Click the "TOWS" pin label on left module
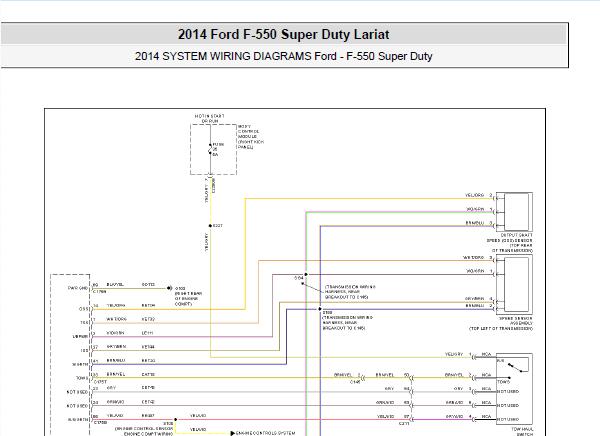600x436 pixels. (82, 378)
